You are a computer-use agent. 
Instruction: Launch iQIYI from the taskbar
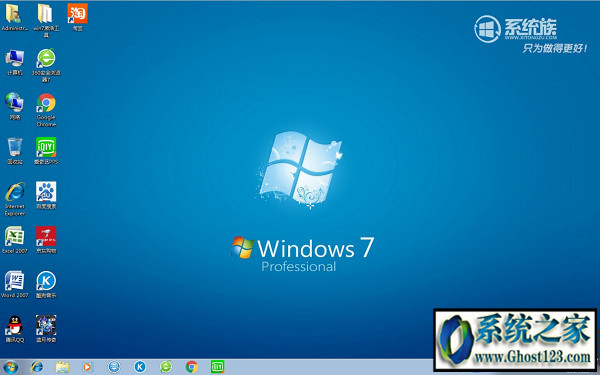[217, 367]
